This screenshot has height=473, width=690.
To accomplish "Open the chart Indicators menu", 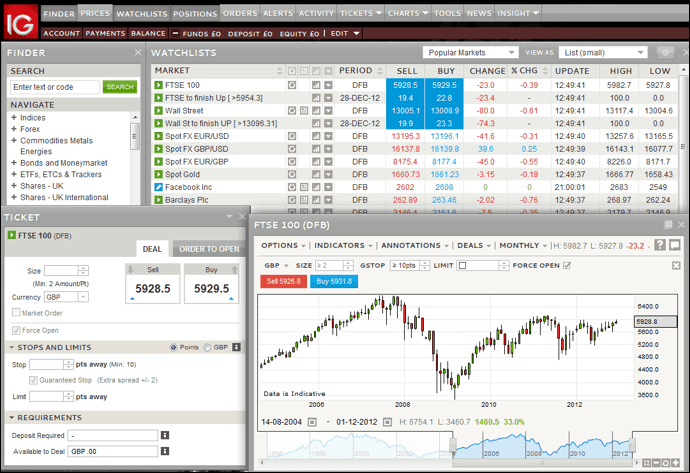I will tap(343, 245).
